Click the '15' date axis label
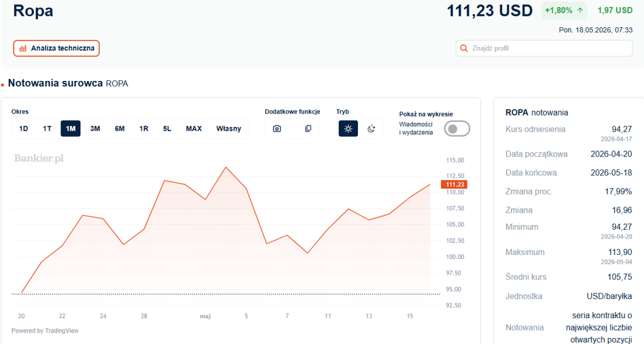 [410, 316]
